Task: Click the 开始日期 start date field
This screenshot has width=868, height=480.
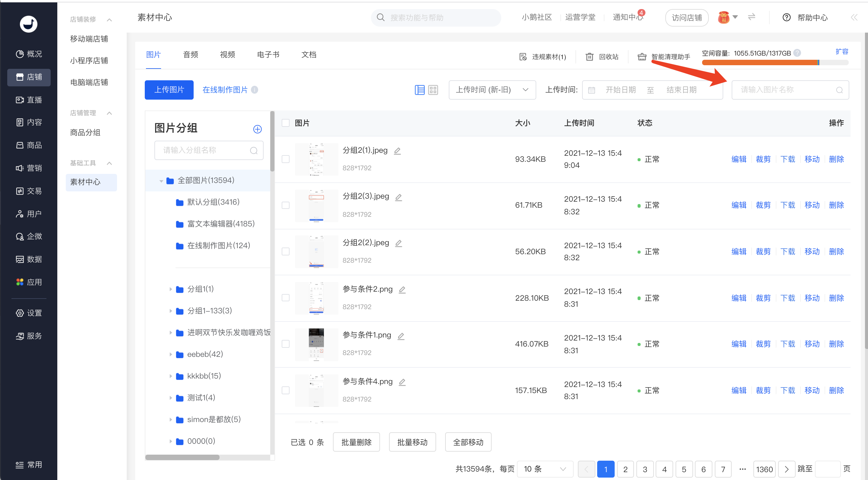Action: tap(620, 90)
